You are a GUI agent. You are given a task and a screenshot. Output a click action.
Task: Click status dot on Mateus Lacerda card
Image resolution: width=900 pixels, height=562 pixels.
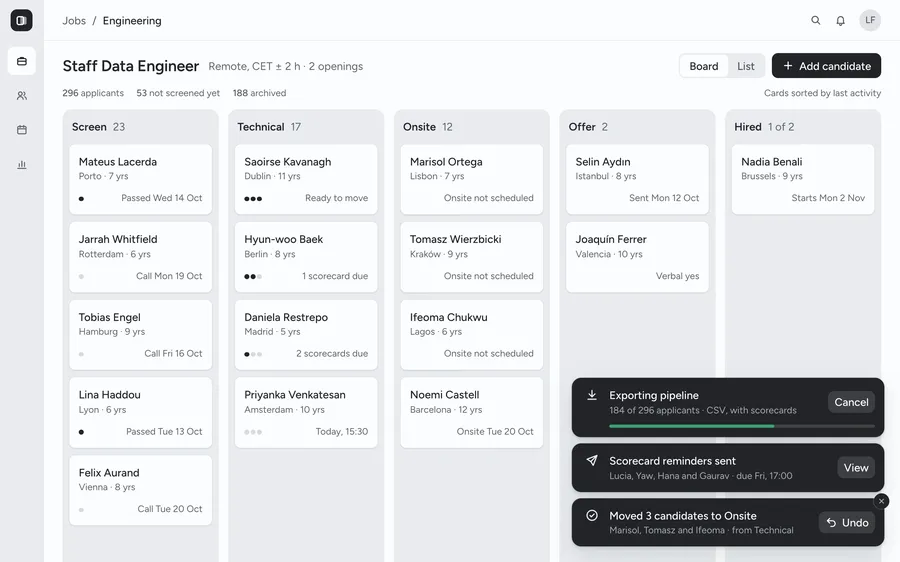click(82, 199)
